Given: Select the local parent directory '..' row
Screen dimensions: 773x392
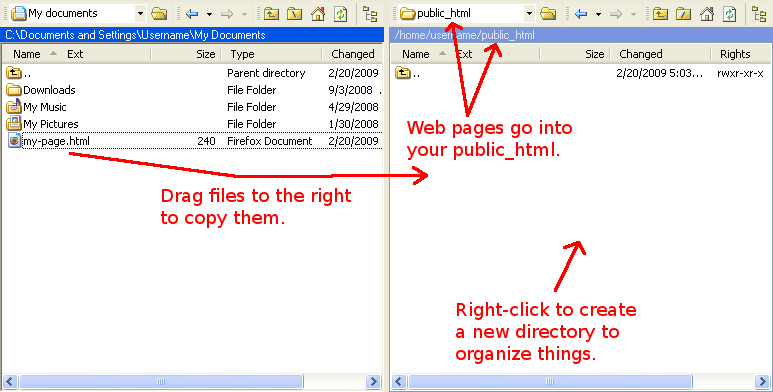Looking at the screenshot, I should pos(193,73).
